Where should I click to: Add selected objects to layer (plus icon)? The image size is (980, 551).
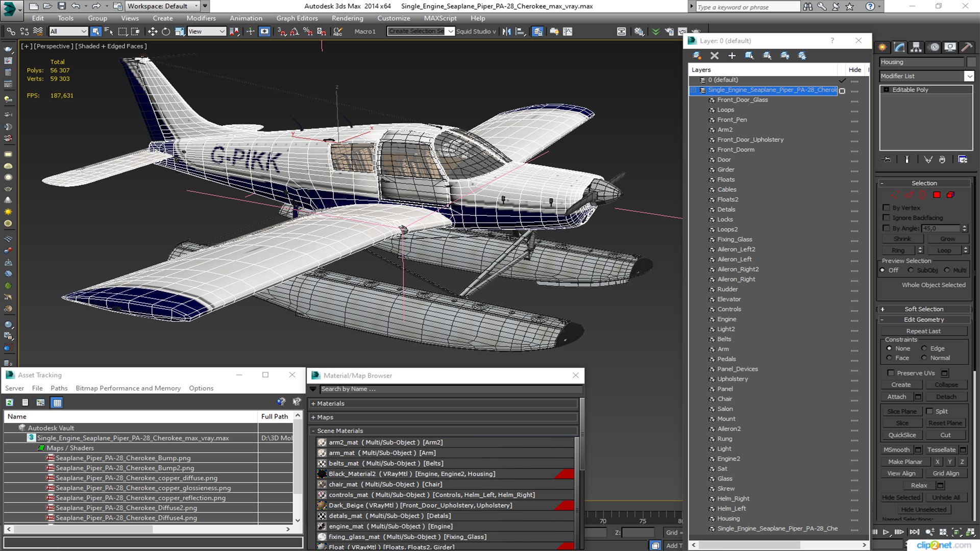point(731,56)
